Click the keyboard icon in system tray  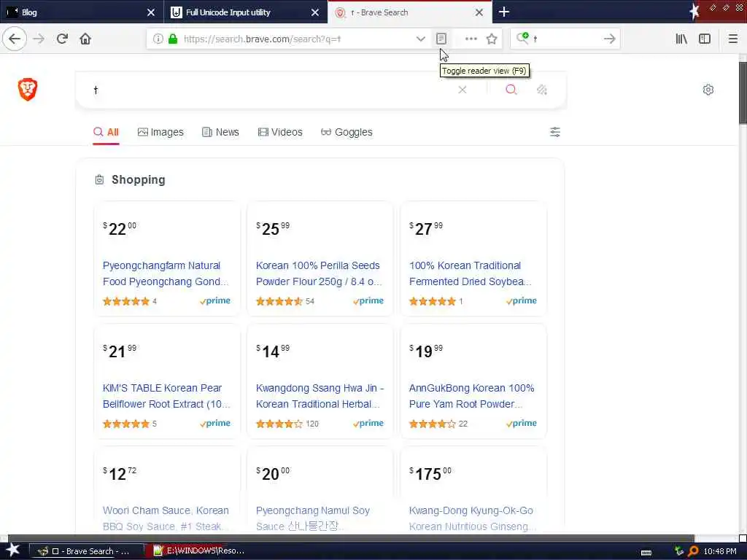646,552
